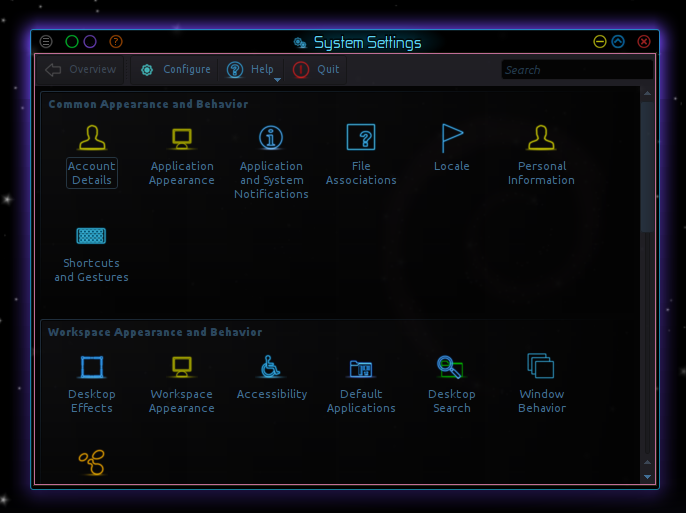686x513 pixels.
Task: Focus the Search input field
Action: tap(577, 70)
